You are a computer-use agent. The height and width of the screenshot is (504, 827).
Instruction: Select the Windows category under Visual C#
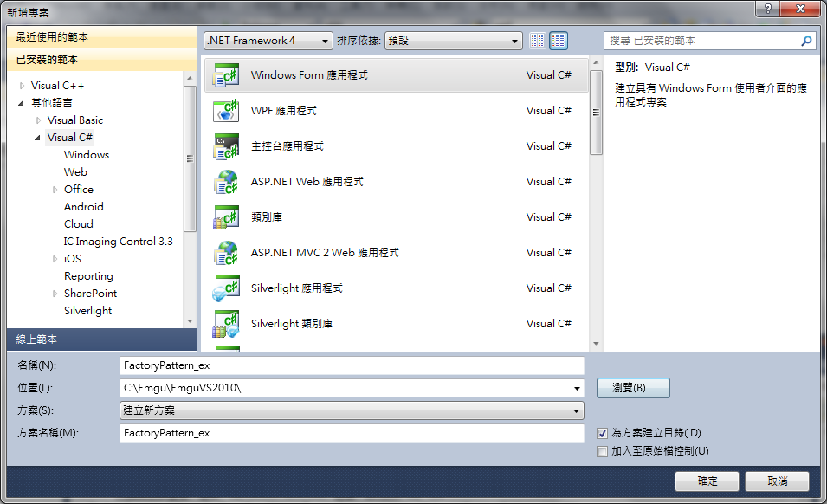click(87, 155)
